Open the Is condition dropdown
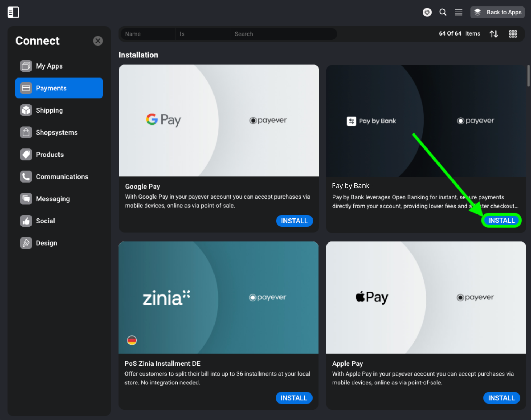The height and width of the screenshot is (420, 531). coord(202,34)
